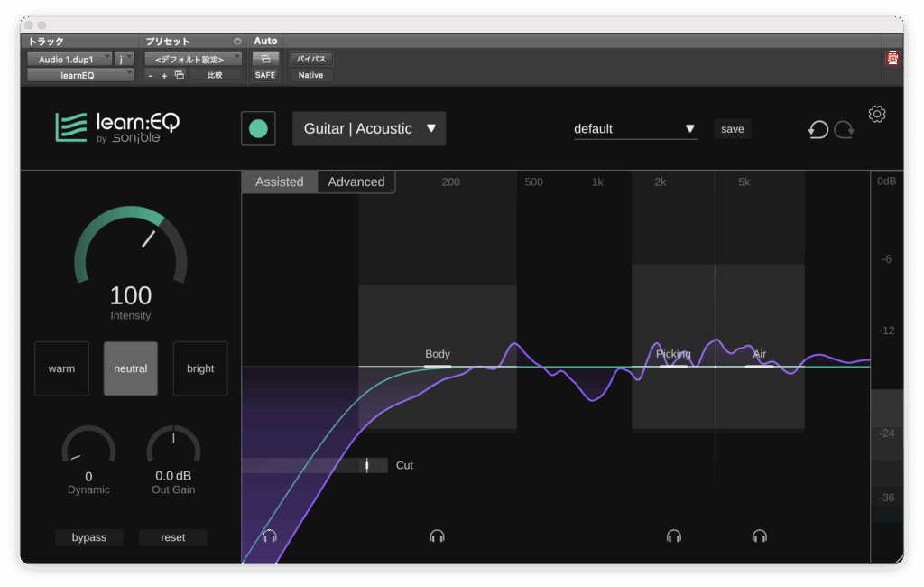Image resolution: width=924 pixels, height=587 pixels.
Task: Open the insert slot j selector
Action: point(125,59)
